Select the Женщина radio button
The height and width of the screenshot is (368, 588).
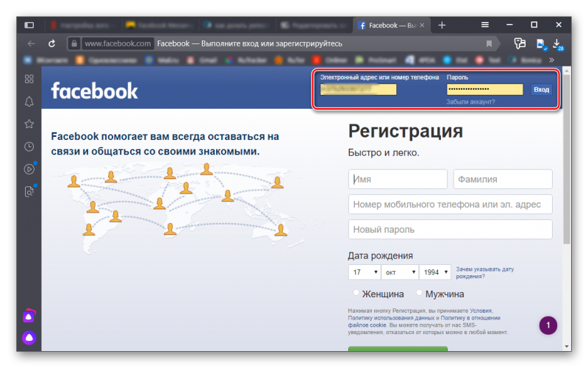pos(356,293)
